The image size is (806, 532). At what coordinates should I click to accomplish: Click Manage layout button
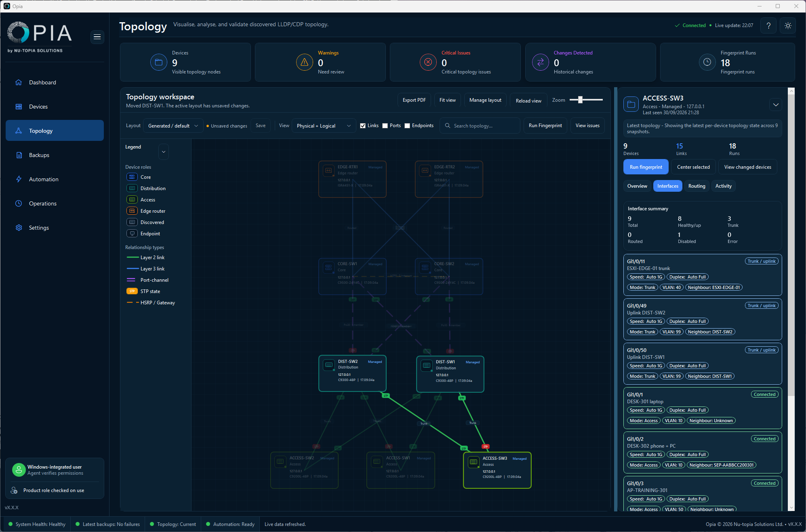485,100
